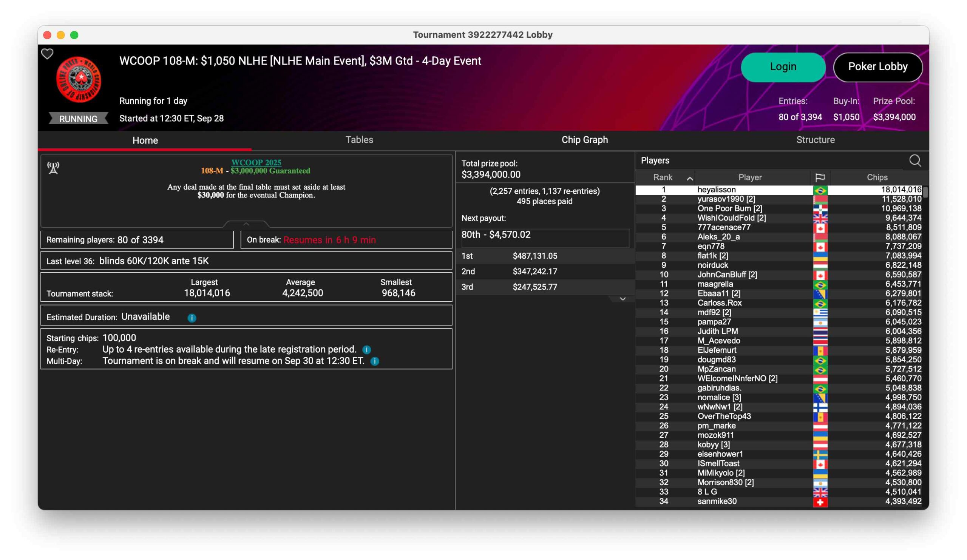Go to Poker Lobby
This screenshot has width=967, height=560.
tap(877, 67)
